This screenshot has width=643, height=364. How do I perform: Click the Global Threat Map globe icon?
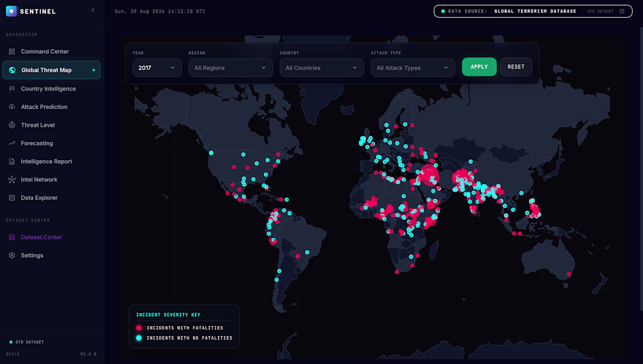(x=12, y=70)
